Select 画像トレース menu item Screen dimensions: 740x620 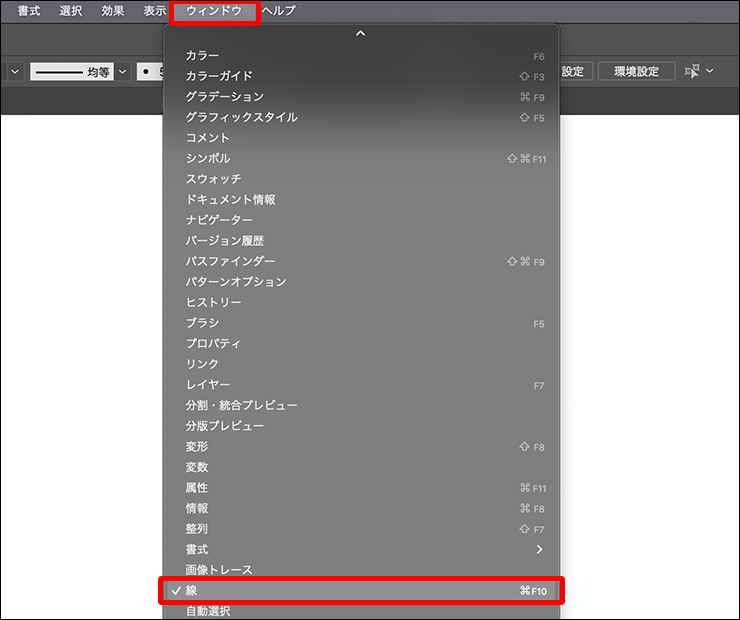point(219,570)
